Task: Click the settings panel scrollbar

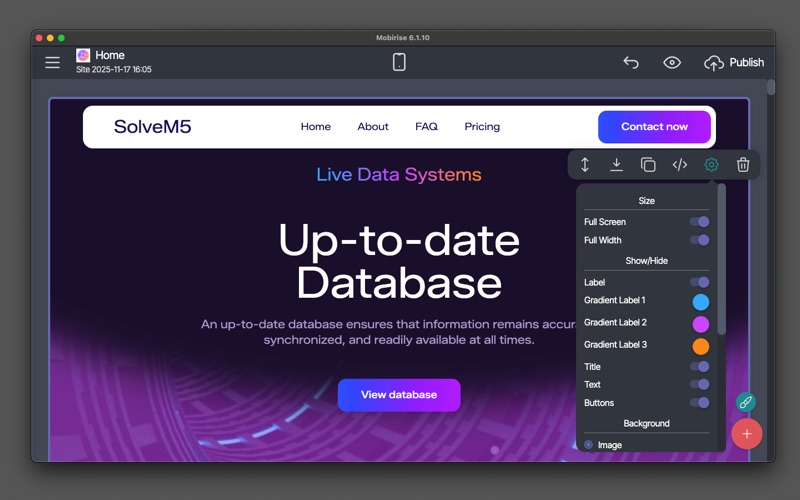Action: tap(721, 259)
